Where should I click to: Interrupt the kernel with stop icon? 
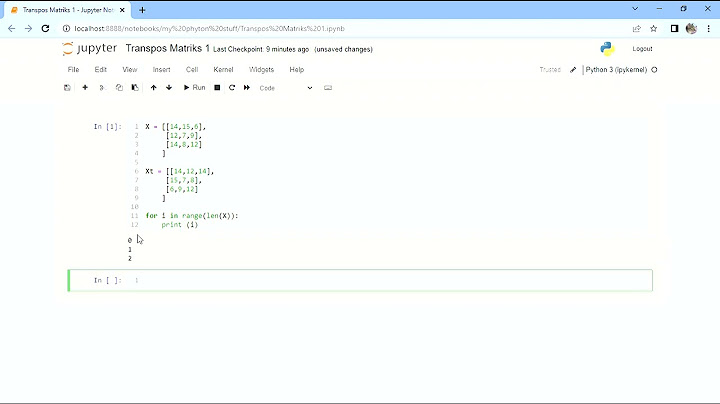click(x=217, y=88)
